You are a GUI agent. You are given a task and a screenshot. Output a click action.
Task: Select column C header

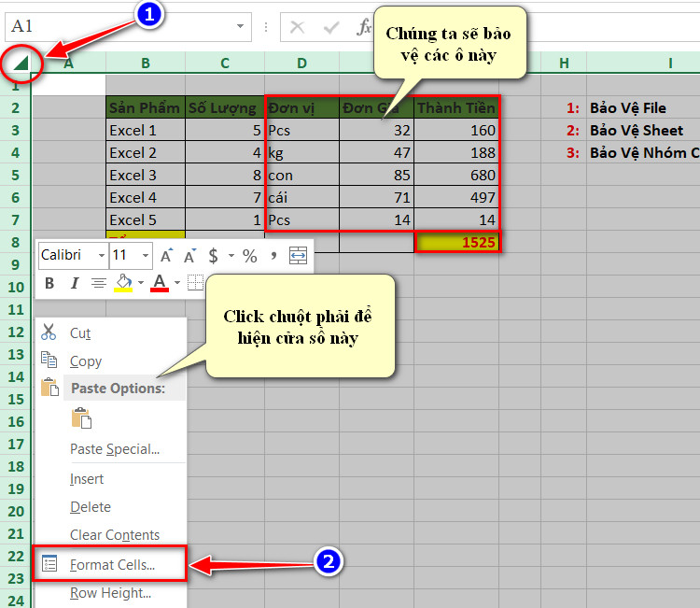pyautogui.click(x=225, y=63)
